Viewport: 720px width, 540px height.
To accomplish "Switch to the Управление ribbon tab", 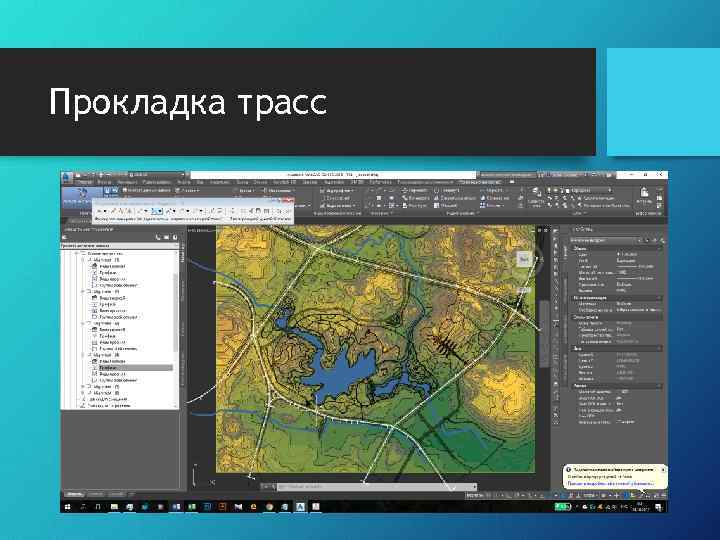I will coord(220,182).
